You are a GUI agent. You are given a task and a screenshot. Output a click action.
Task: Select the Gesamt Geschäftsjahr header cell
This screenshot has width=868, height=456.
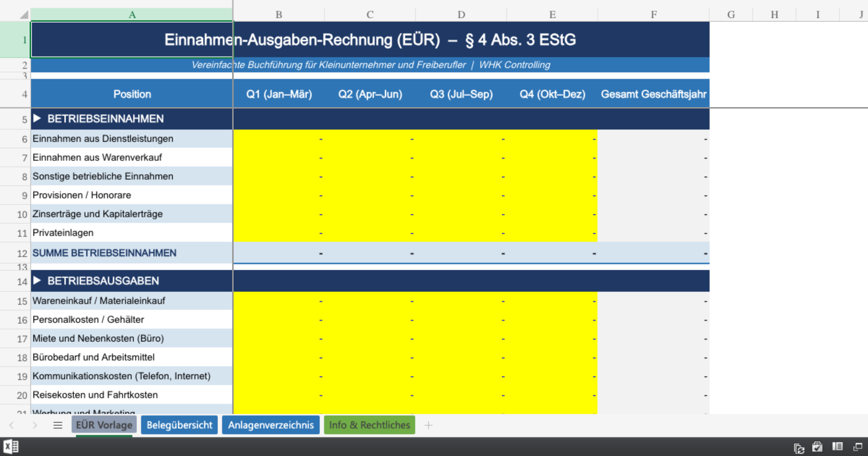coord(654,94)
